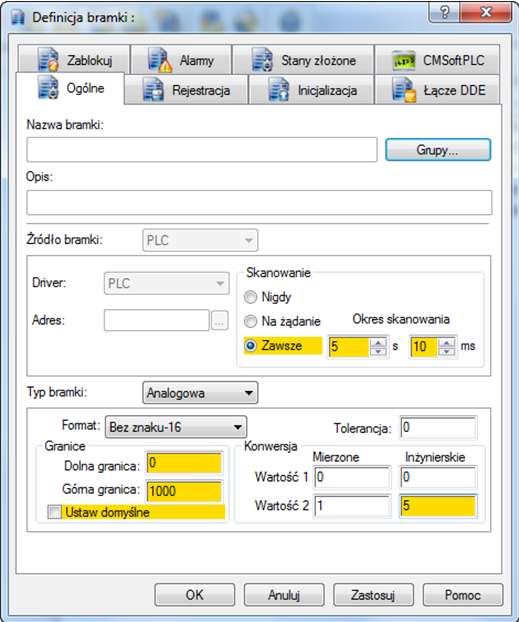Open the Stany złożone tab
519x622 pixels.
(303, 60)
